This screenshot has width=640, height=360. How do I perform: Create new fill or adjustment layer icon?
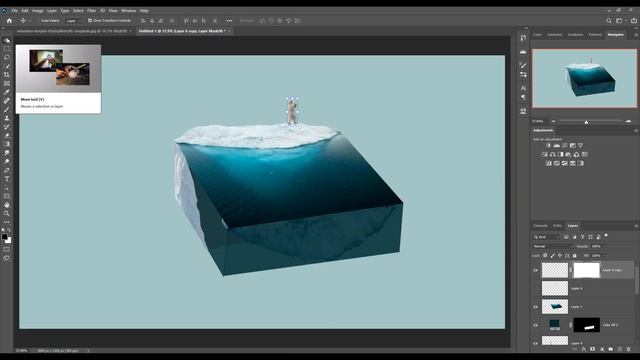point(602,349)
